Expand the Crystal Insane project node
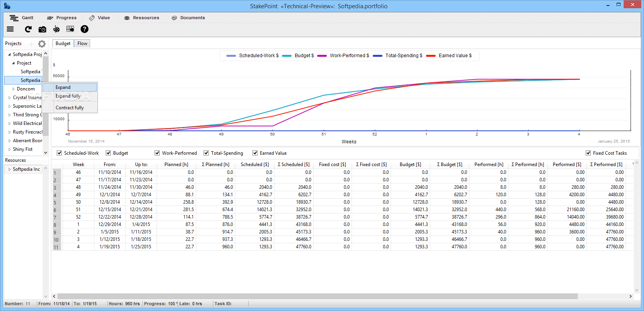Image resolution: width=644 pixels, height=311 pixels. [9, 98]
